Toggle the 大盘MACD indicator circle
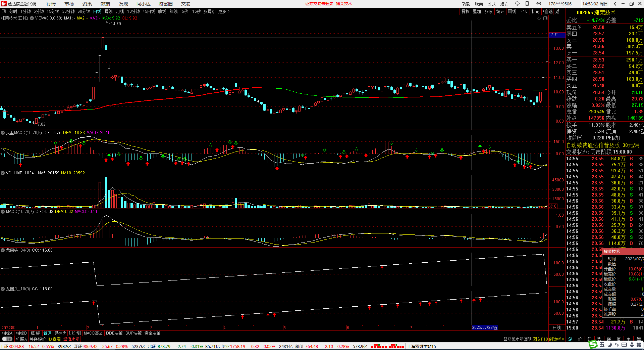644x350 pixels. click(x=3, y=133)
